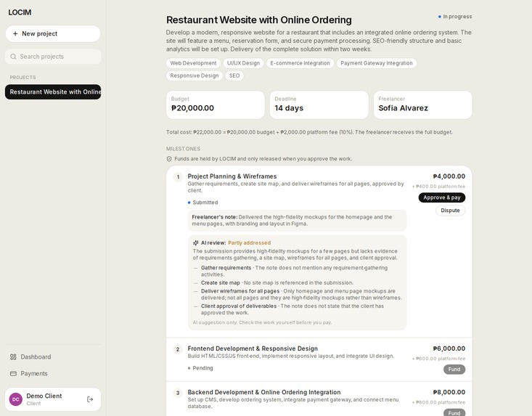Click the UI/UX Design tag
532x416 pixels.
point(243,63)
